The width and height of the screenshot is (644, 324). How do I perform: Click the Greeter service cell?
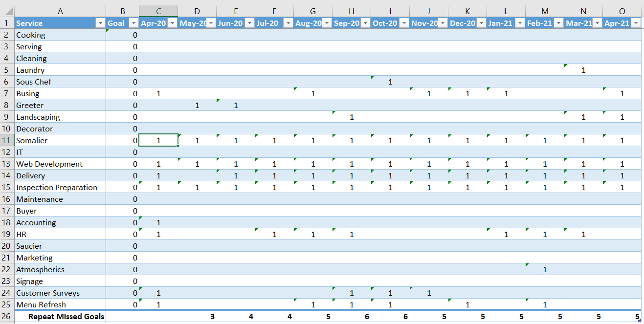pyautogui.click(x=60, y=105)
